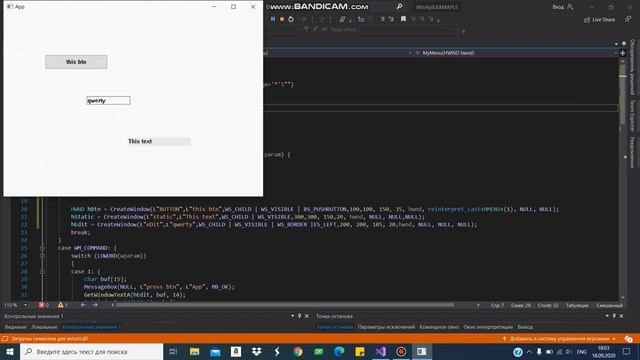This screenshot has height=360, width=640.
Task: Stop debugging with the red square icon
Action: (282, 19)
